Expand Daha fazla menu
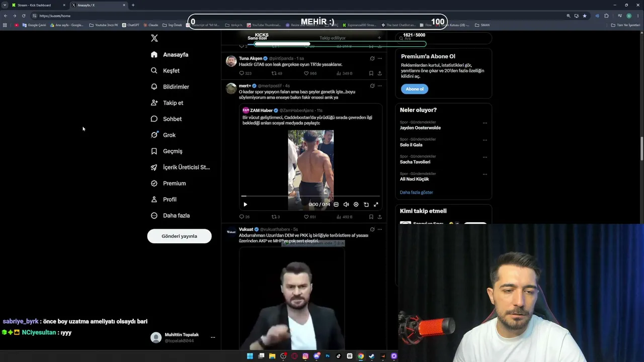The image size is (644, 362). point(170,215)
